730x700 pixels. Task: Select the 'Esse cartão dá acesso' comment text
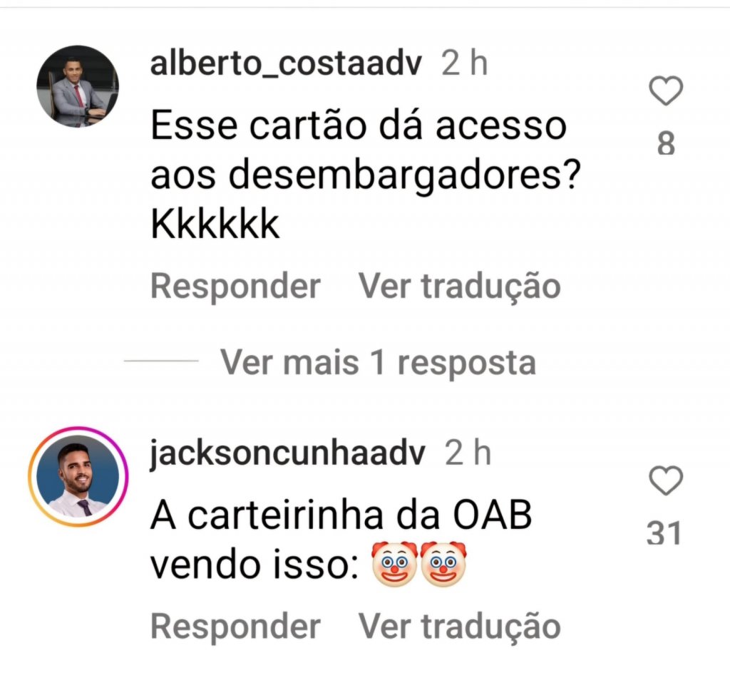pos(365,175)
